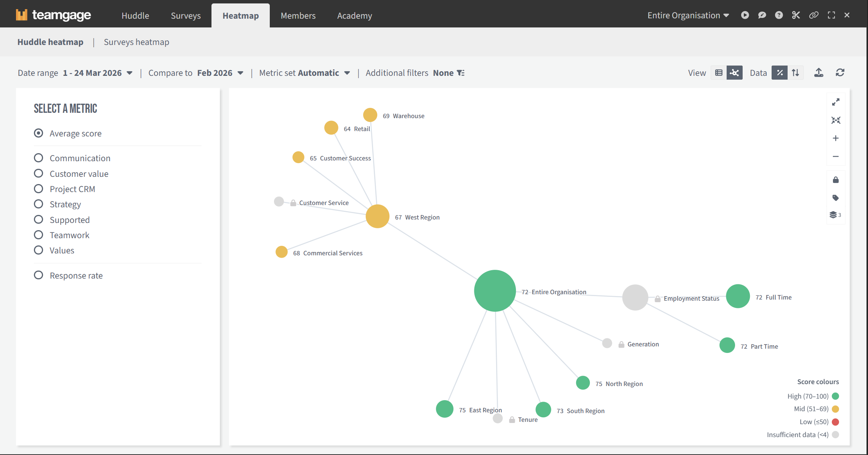
Task: Toggle the labels tag icon
Action: coord(836,198)
